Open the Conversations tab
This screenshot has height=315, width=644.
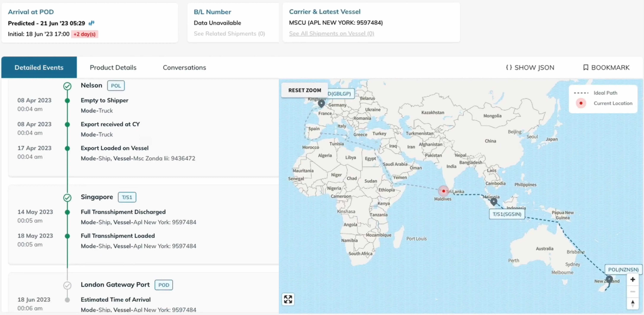(184, 67)
